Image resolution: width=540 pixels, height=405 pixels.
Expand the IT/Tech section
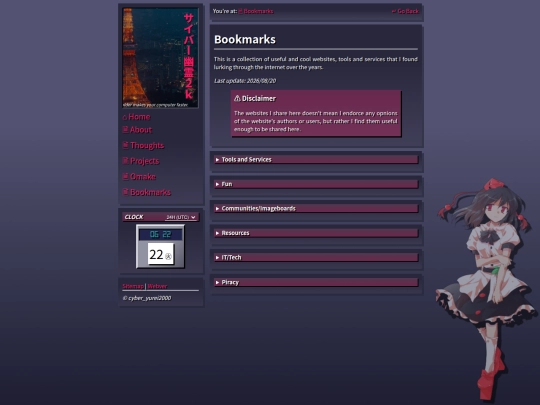pyautogui.click(x=316, y=258)
